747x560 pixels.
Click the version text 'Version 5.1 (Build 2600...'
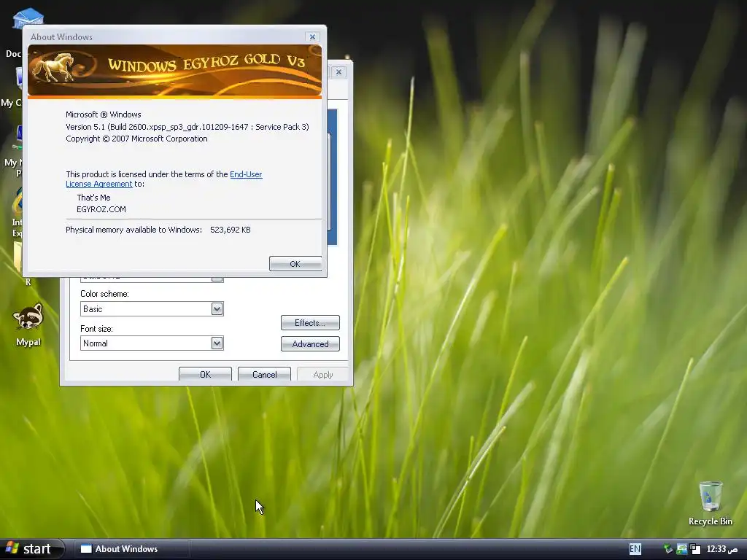pos(187,127)
